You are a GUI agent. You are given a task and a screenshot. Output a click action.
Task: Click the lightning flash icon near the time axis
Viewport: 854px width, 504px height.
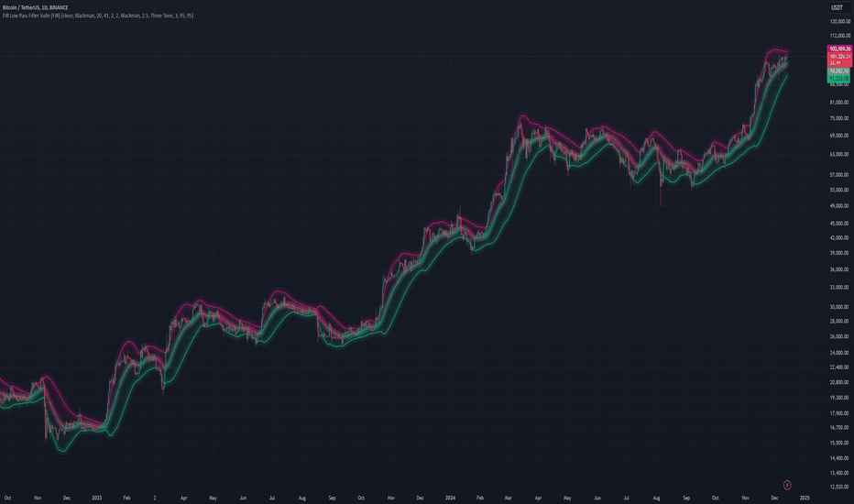click(787, 485)
